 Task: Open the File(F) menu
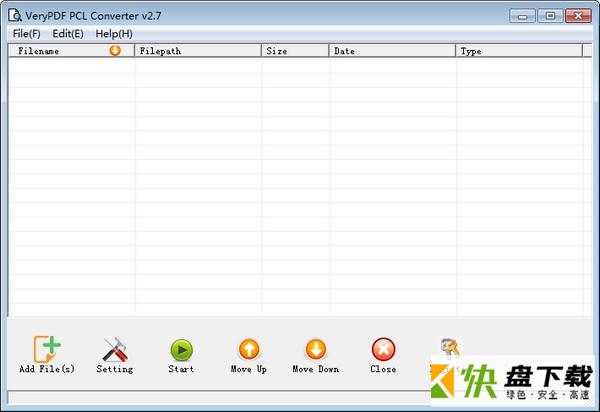point(26,34)
